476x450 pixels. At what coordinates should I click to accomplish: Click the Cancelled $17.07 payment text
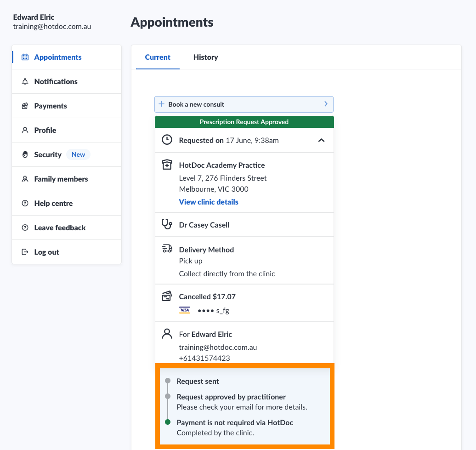click(207, 296)
